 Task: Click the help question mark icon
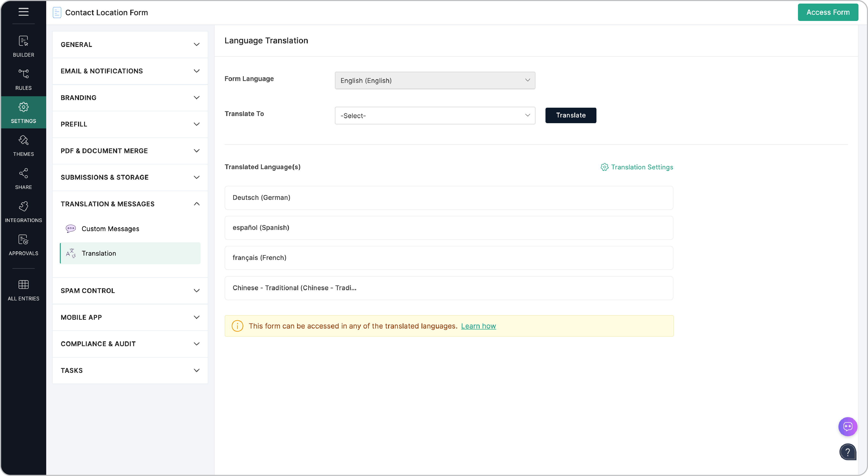pos(848,452)
